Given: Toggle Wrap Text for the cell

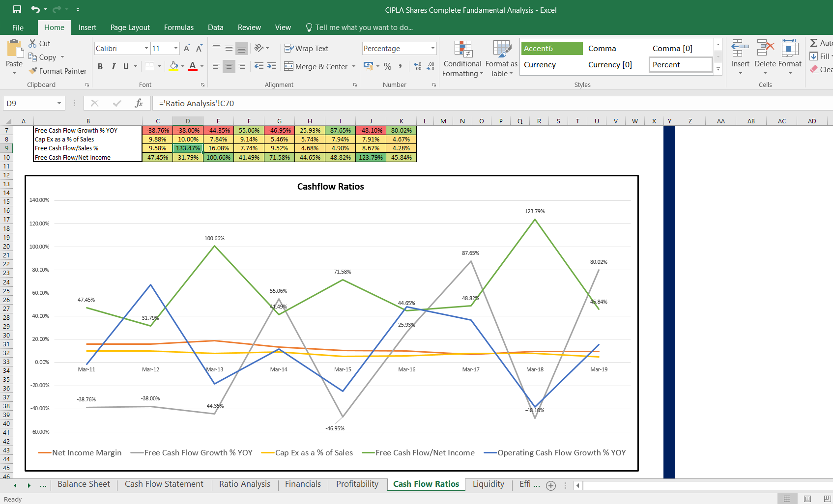Looking at the screenshot, I should tap(306, 48).
